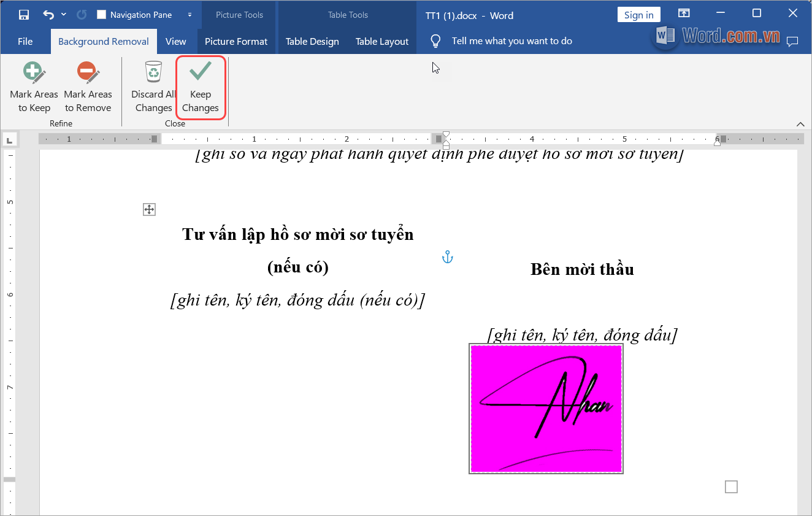Select the Mark Areas to Remove tool
812x516 pixels.
point(88,86)
